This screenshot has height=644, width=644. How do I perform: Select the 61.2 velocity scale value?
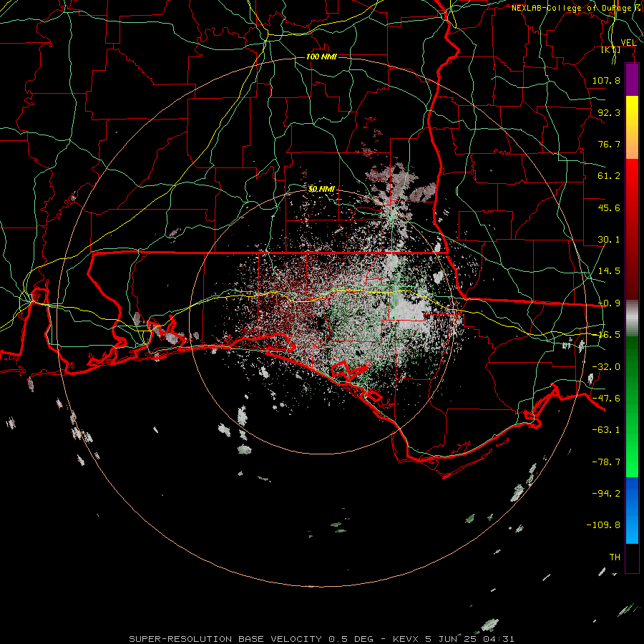click(x=609, y=176)
